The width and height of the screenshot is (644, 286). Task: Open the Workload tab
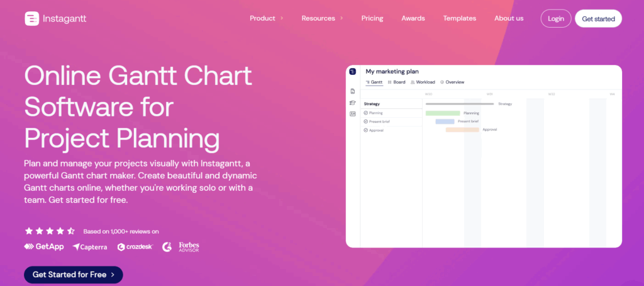[x=422, y=82]
